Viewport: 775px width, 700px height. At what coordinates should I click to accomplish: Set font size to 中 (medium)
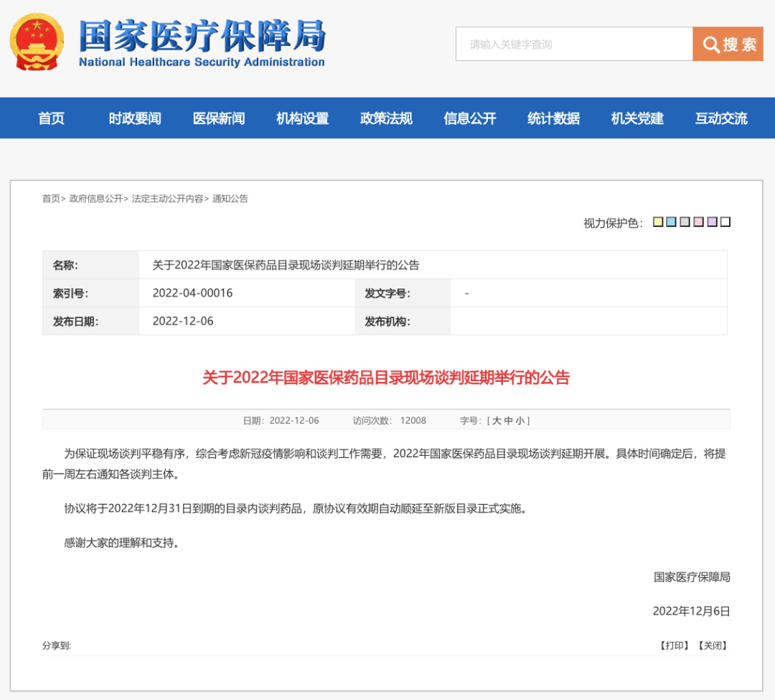pos(509,421)
